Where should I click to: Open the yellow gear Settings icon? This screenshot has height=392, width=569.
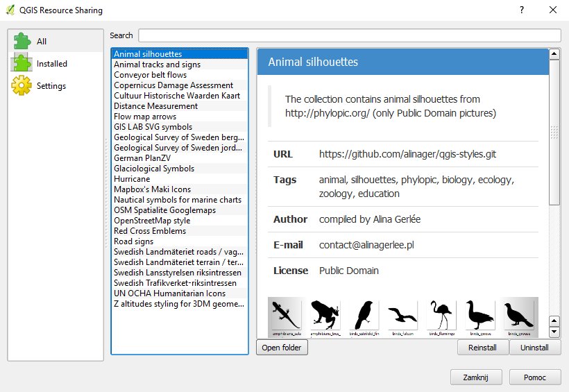pyautogui.click(x=22, y=85)
